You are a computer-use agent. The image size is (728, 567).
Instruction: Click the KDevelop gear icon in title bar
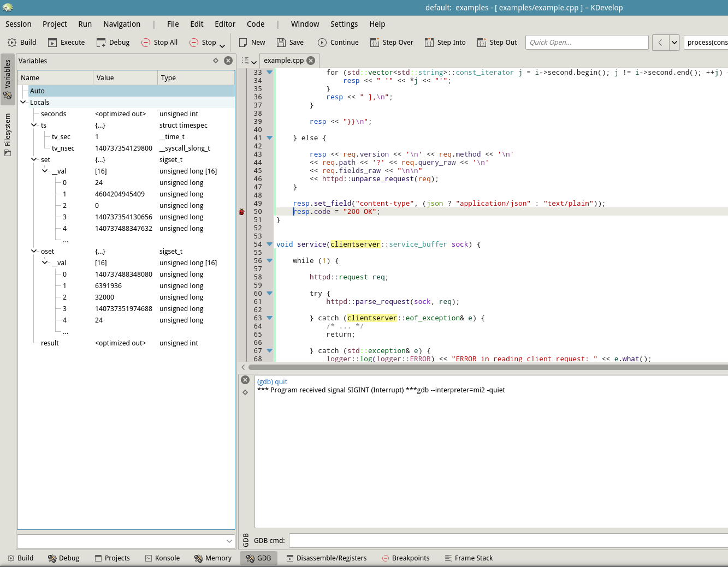tap(8, 8)
